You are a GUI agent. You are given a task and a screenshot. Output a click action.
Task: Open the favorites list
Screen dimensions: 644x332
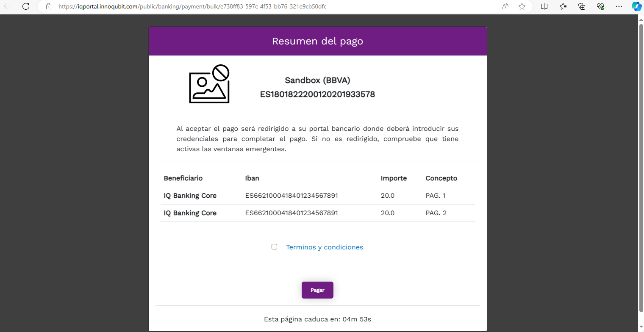point(563,6)
